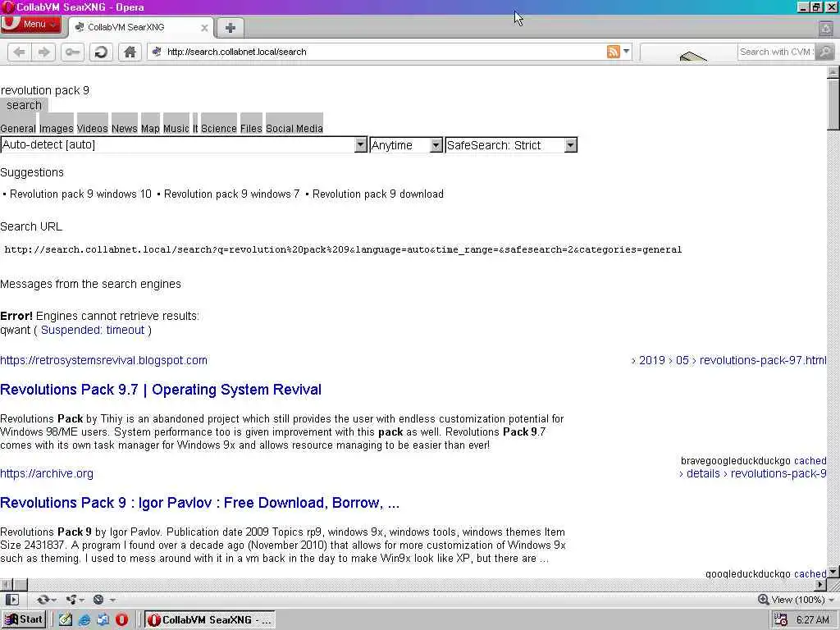Click the CollabVM SearXNG taskbar button
Screen dimensions: 840x630
[210, 620]
